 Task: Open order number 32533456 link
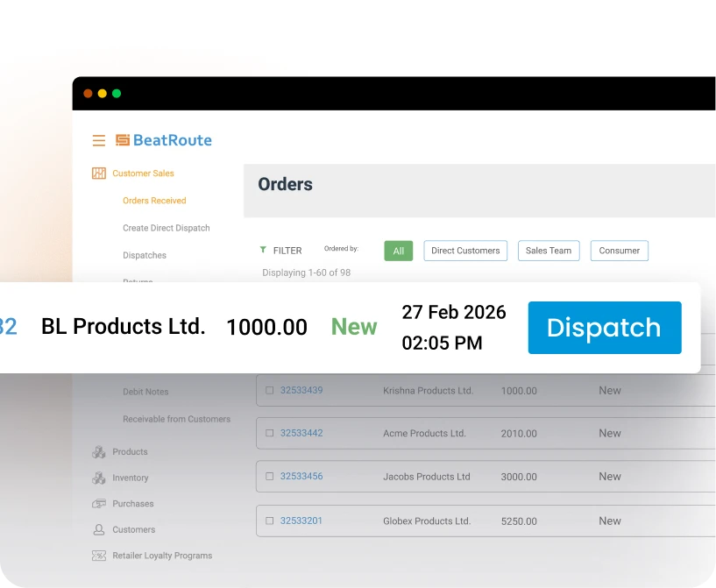[301, 477]
